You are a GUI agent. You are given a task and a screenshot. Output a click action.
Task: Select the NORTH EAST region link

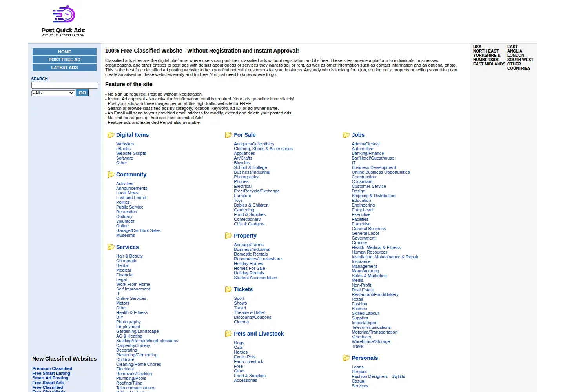(x=486, y=51)
